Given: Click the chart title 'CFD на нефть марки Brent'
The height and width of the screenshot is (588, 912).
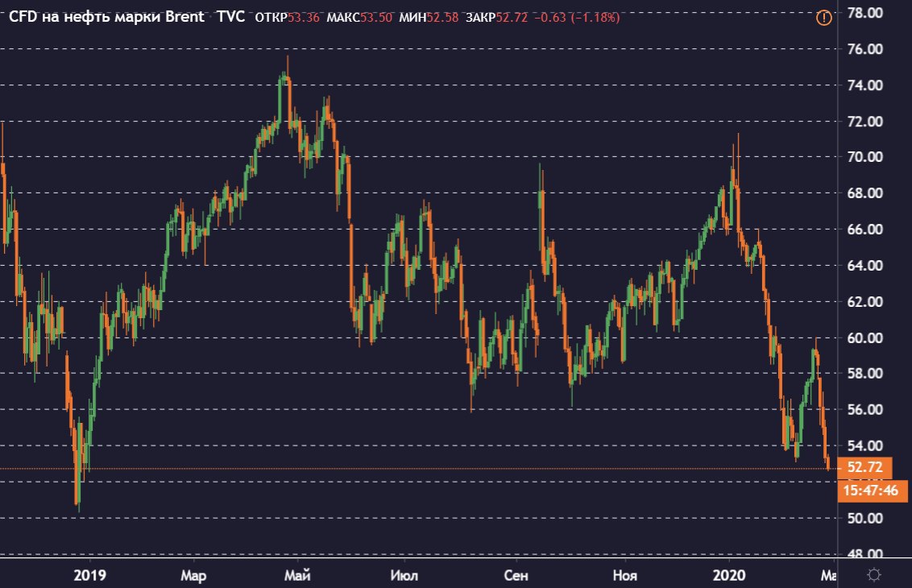Looking at the screenshot, I should click(x=106, y=17).
